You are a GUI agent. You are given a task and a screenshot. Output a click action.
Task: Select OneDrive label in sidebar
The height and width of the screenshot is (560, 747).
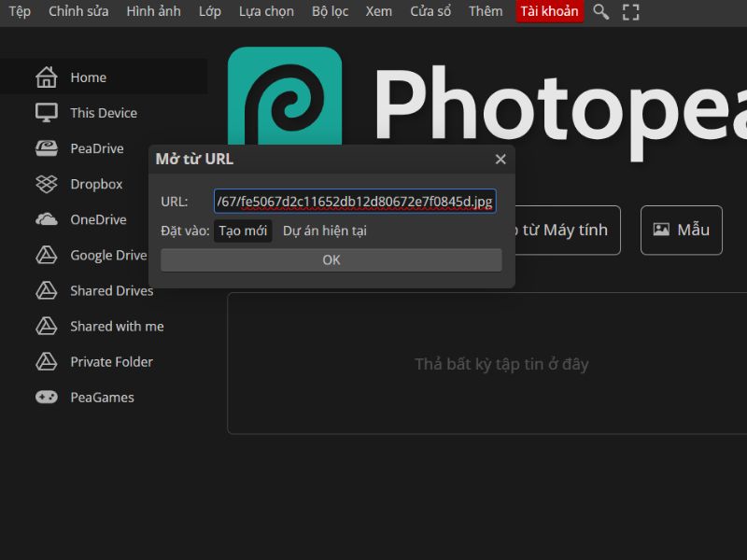click(99, 219)
